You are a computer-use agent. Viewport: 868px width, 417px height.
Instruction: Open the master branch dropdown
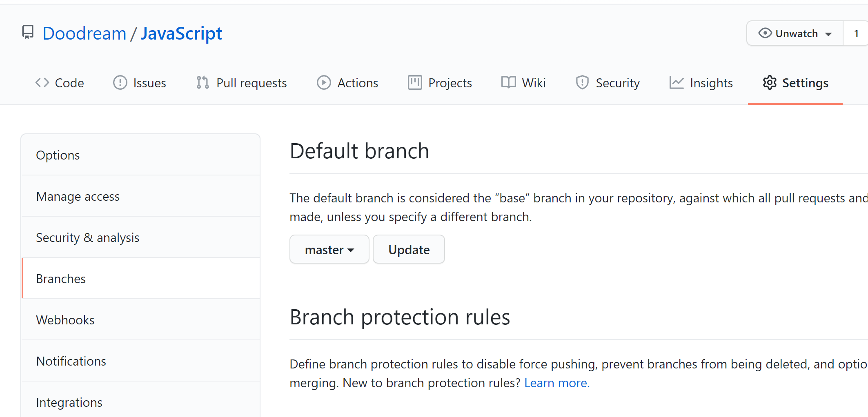329,249
